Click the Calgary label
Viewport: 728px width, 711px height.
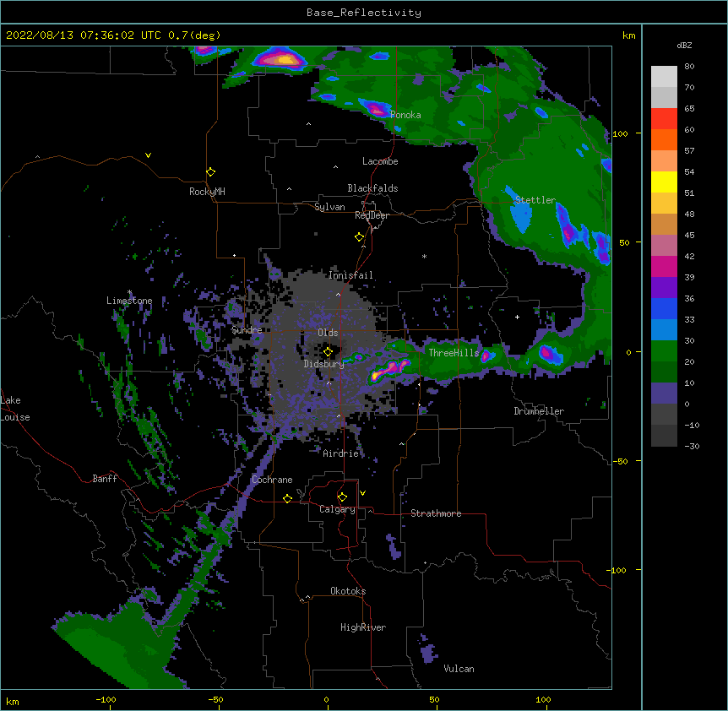tap(338, 509)
